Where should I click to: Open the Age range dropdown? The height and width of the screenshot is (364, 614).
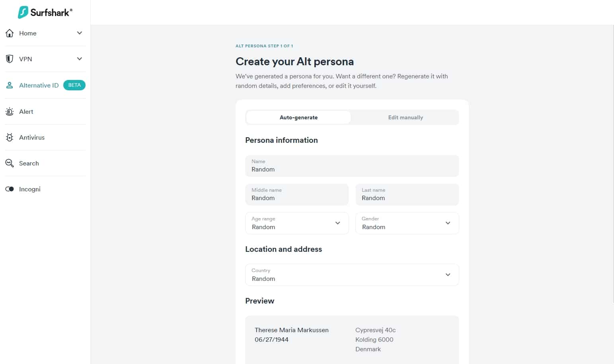point(297,223)
